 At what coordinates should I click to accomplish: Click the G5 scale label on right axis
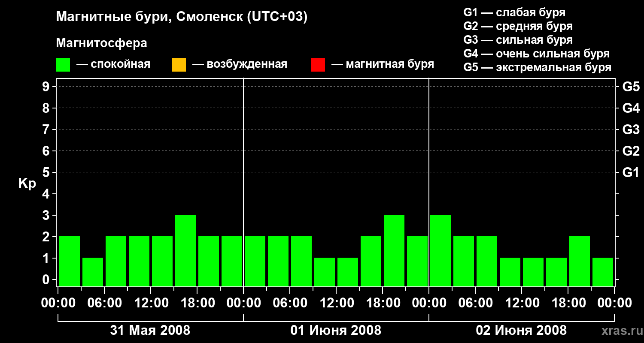(x=631, y=87)
